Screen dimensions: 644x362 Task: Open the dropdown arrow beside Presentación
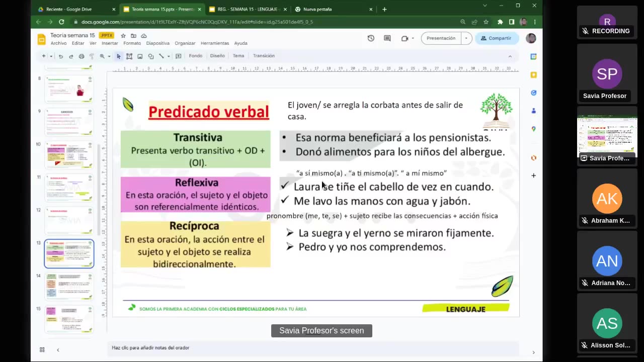click(466, 38)
